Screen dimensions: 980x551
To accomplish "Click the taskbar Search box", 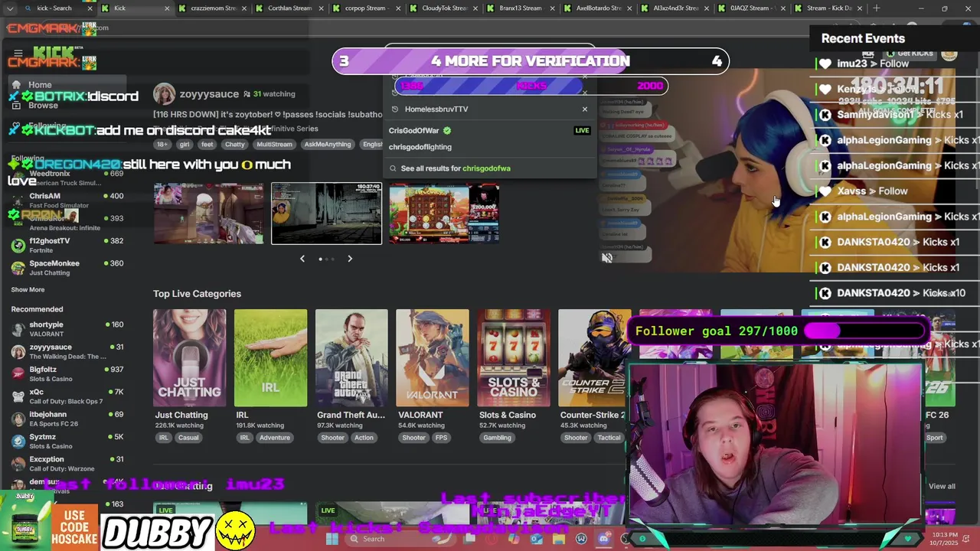I will (x=400, y=539).
